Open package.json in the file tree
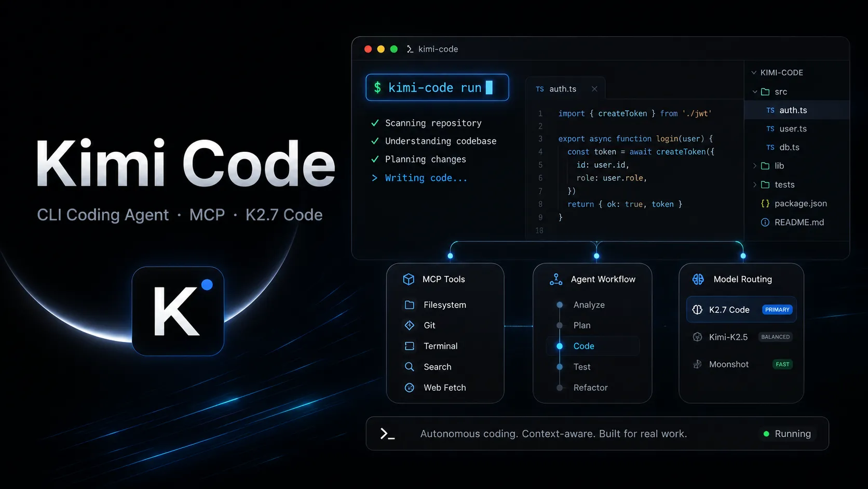This screenshot has width=868, height=489. pos(797,204)
